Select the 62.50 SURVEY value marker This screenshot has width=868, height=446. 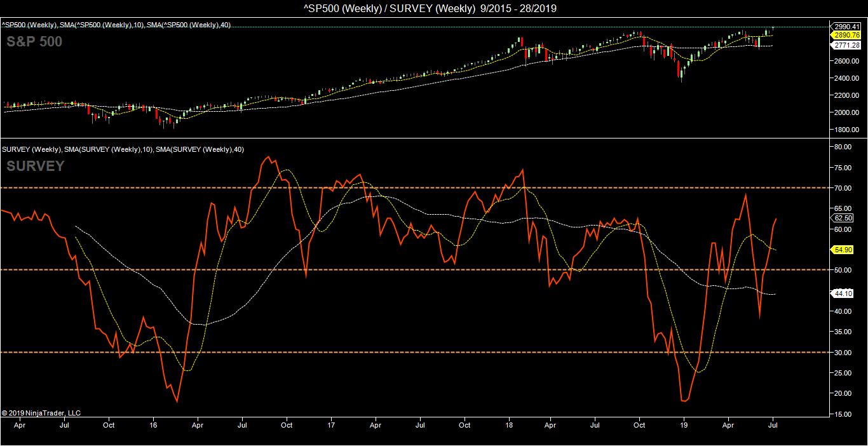(x=843, y=218)
